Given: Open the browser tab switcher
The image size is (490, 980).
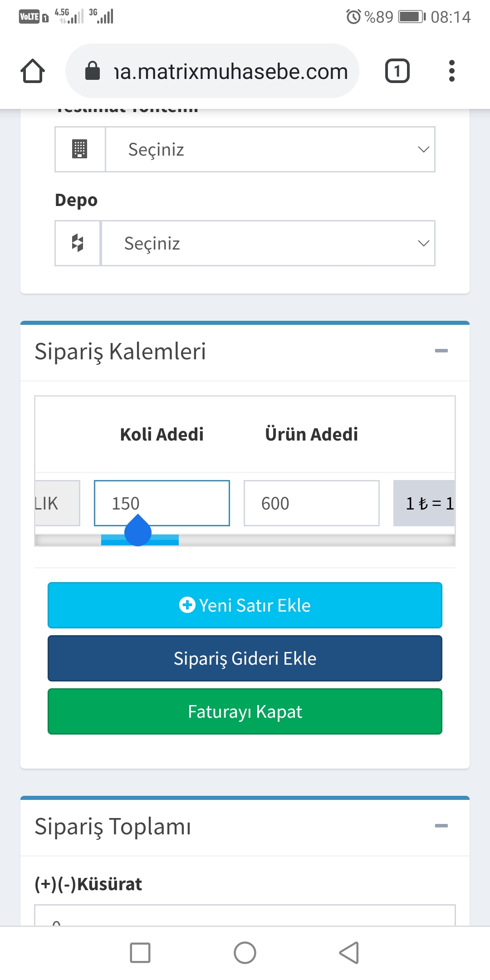Looking at the screenshot, I should pyautogui.click(x=397, y=71).
